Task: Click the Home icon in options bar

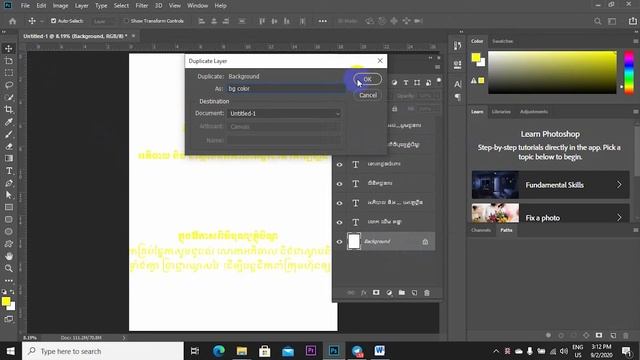Action: click(13, 21)
